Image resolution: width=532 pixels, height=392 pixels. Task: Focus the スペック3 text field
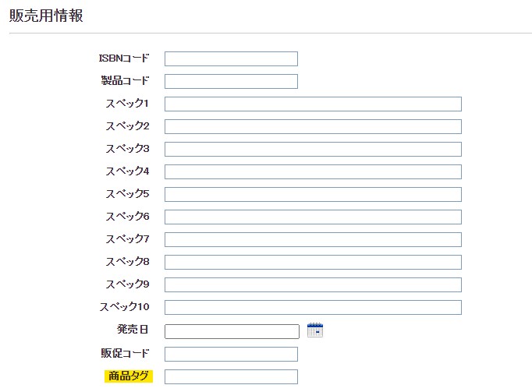click(x=313, y=150)
